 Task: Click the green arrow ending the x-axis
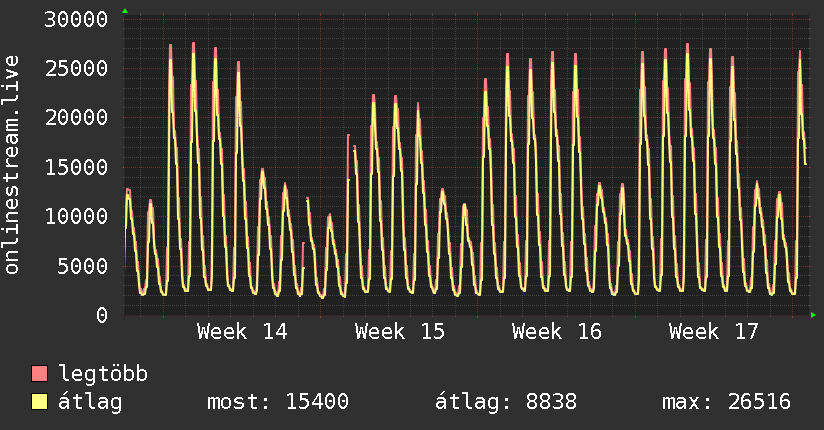(813, 315)
